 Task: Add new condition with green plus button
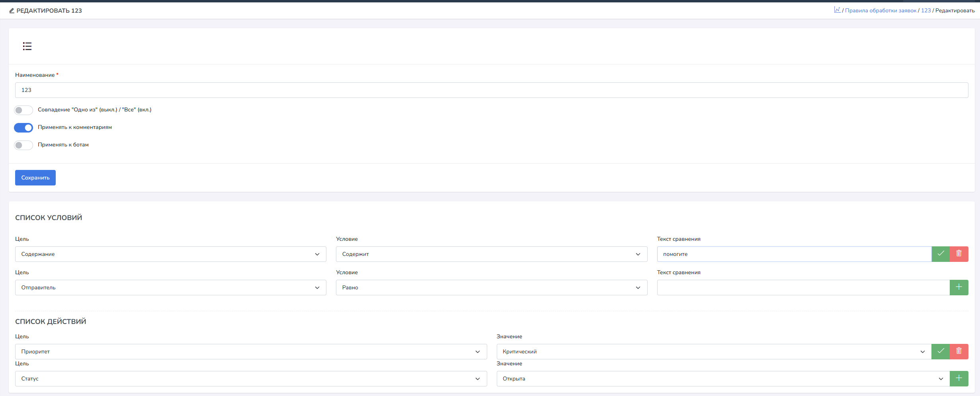coord(959,287)
